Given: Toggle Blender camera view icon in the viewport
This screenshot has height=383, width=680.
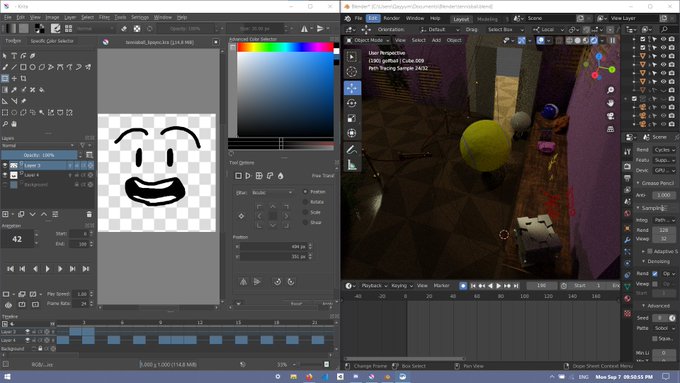Looking at the screenshot, I should click(611, 116).
